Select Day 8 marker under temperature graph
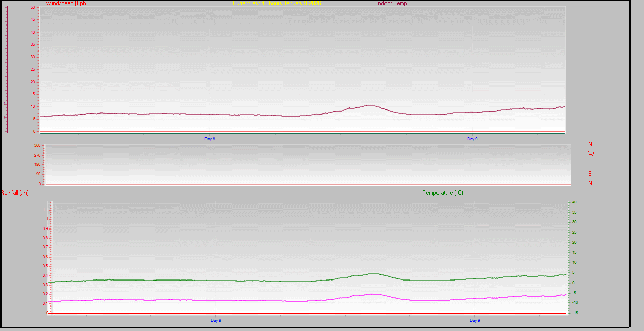The height and width of the screenshot is (331, 644). 216,320
